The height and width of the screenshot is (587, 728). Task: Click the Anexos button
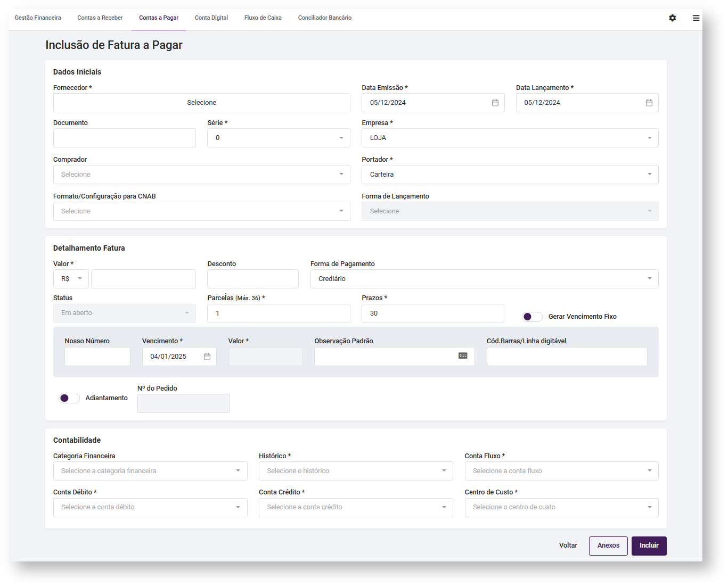608,545
